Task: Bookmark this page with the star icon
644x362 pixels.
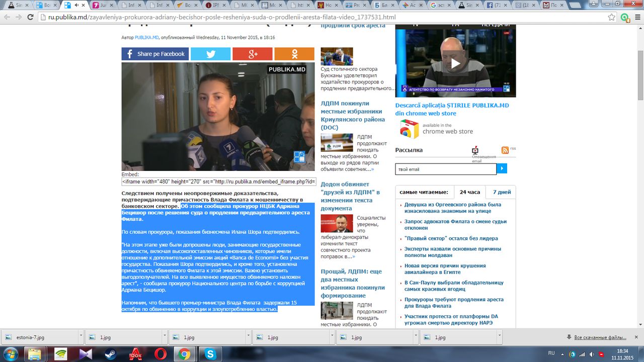Action: click(612, 17)
